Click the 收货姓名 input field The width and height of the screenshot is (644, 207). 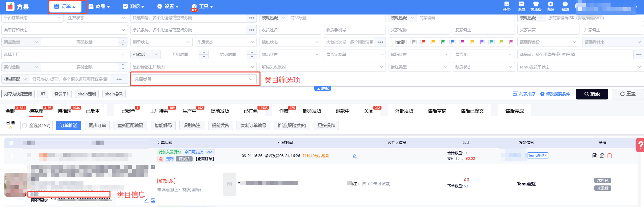(290, 30)
